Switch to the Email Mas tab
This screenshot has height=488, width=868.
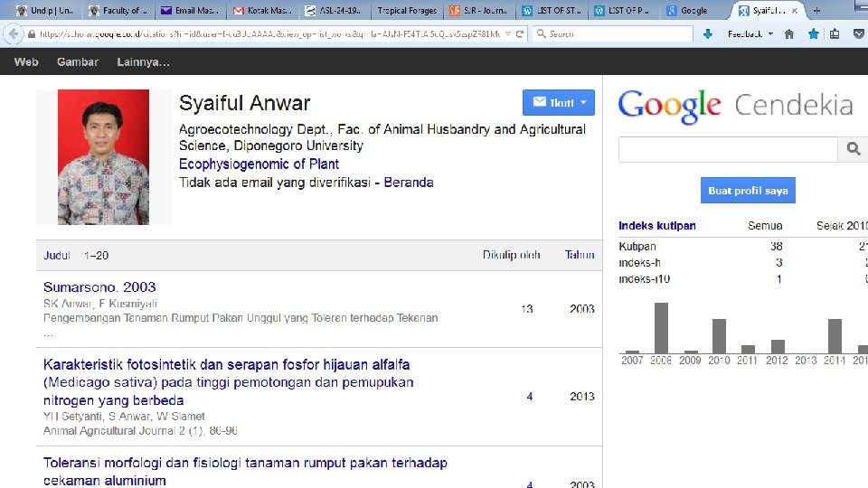191,11
